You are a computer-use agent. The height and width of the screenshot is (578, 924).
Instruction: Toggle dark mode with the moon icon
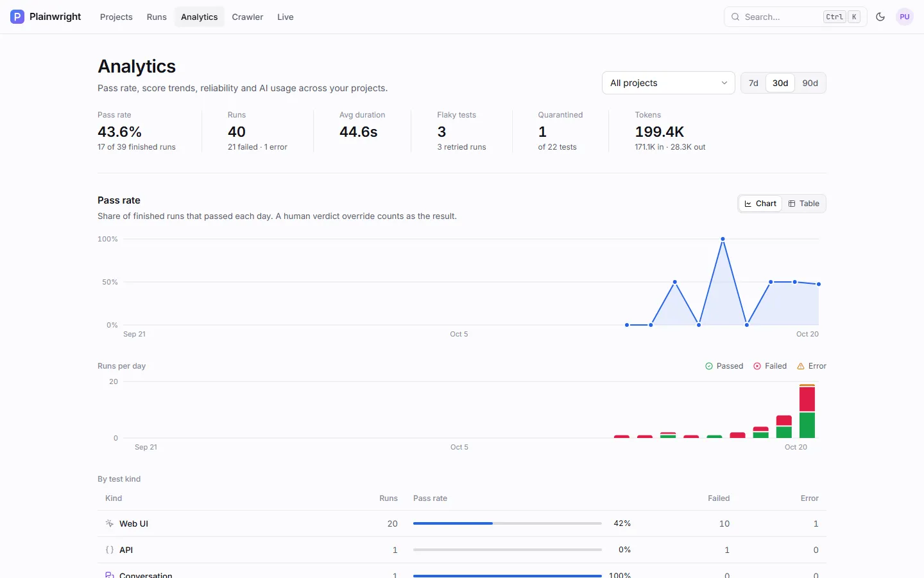click(880, 17)
